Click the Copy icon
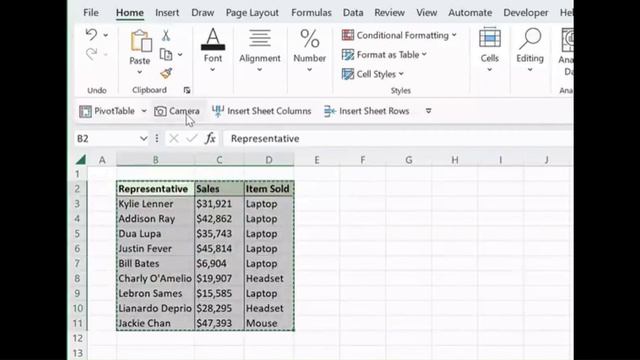The image size is (640, 360). pos(166,54)
